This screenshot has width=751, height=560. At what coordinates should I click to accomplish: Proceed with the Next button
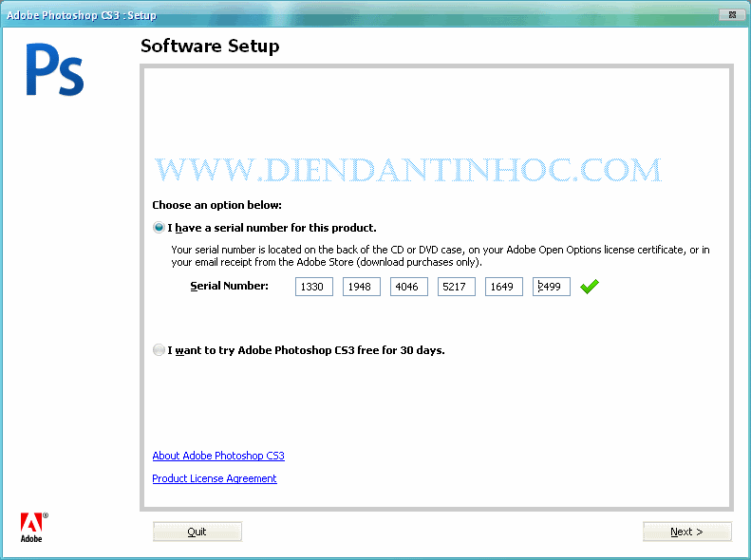coord(687,532)
